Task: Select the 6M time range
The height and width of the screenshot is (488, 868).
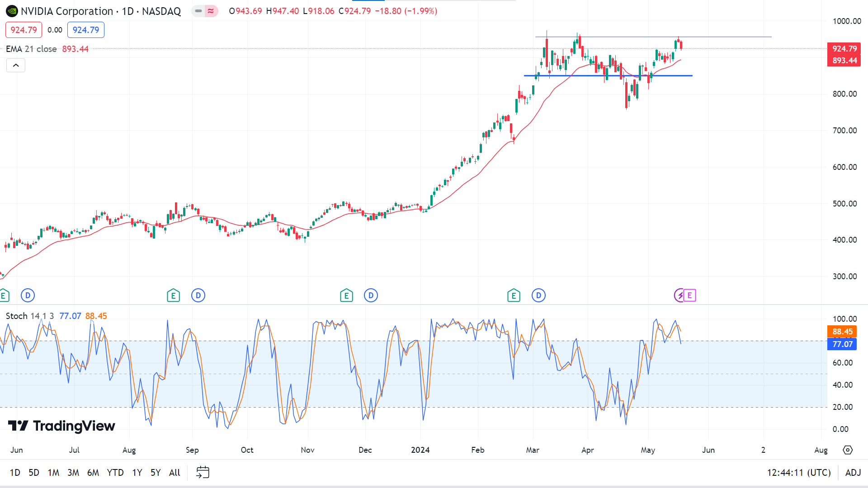Action: 93,472
